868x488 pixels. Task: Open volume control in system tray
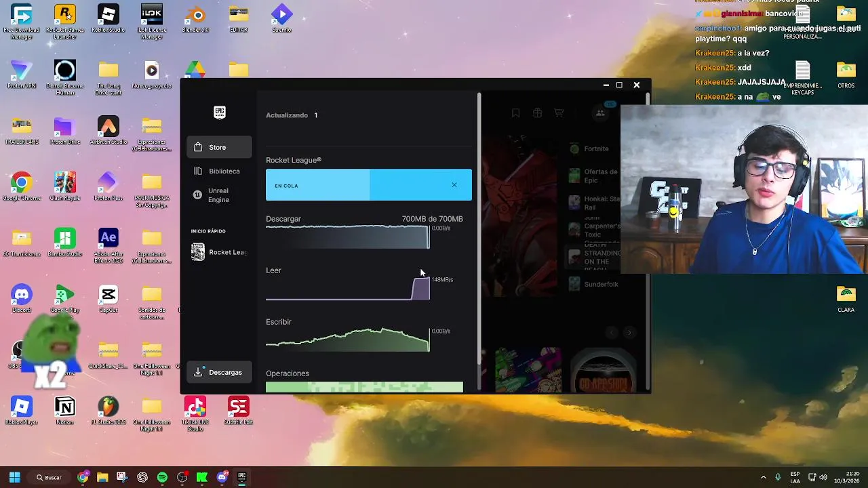(824, 477)
